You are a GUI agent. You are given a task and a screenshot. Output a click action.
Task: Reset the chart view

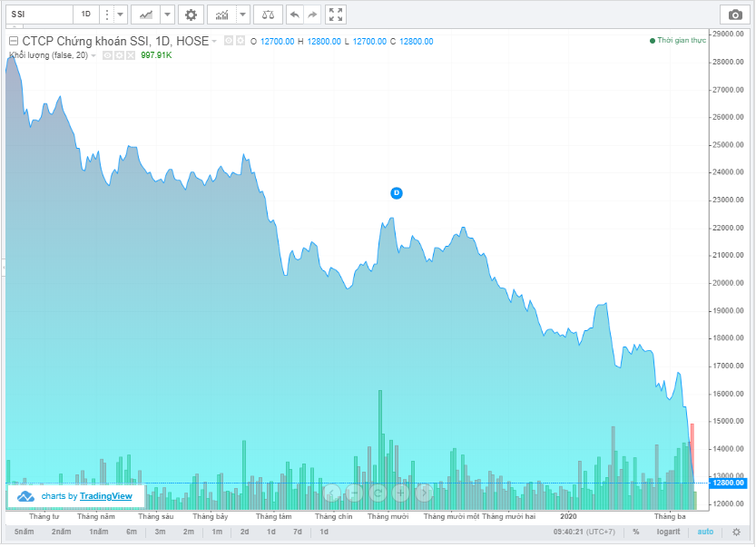[378, 493]
